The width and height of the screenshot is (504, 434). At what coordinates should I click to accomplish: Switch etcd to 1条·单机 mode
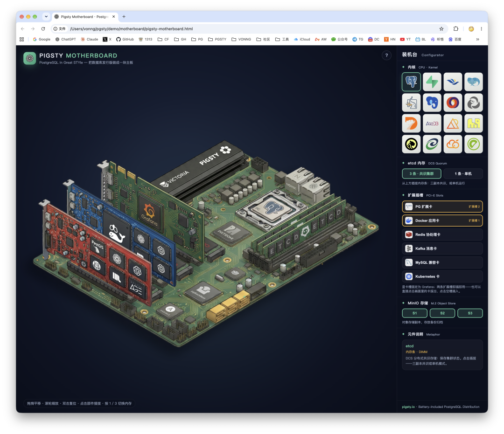pyautogui.click(x=463, y=174)
